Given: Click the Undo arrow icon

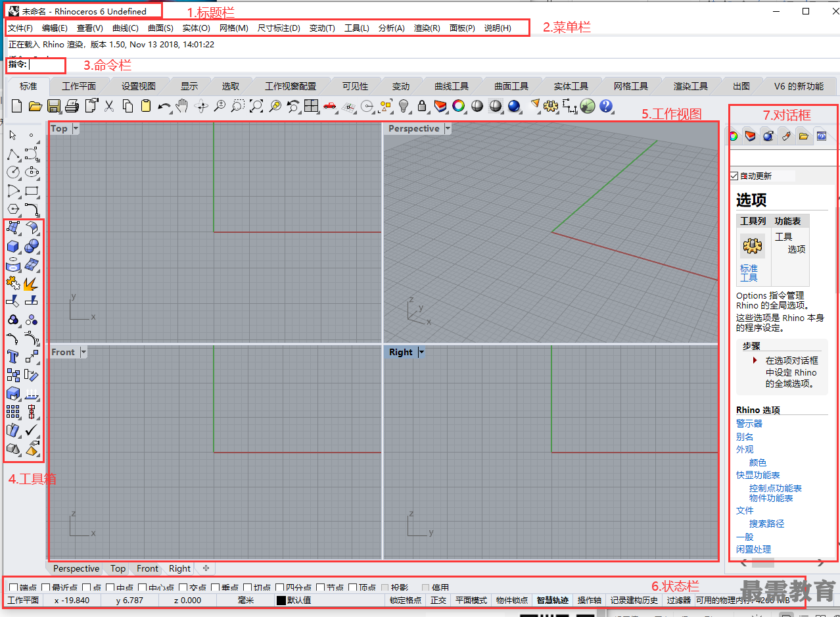Looking at the screenshot, I should pyautogui.click(x=164, y=106).
